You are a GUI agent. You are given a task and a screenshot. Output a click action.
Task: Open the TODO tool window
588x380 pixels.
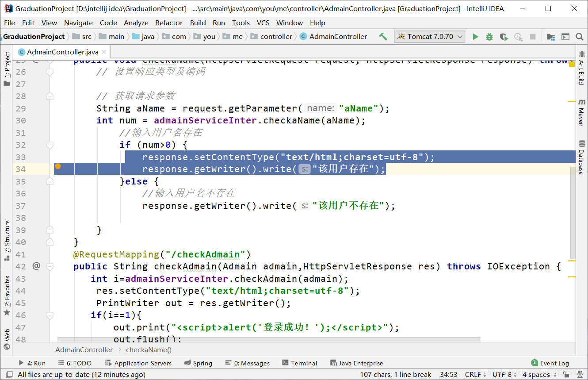click(75, 363)
